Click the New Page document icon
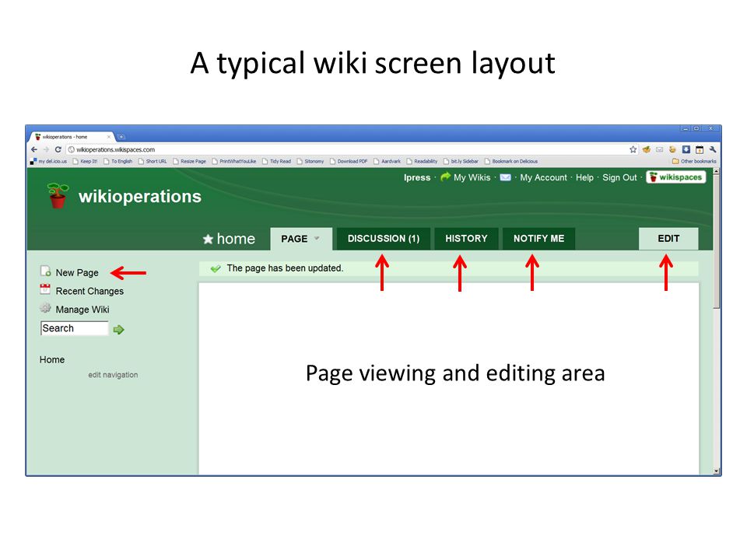 [x=45, y=271]
